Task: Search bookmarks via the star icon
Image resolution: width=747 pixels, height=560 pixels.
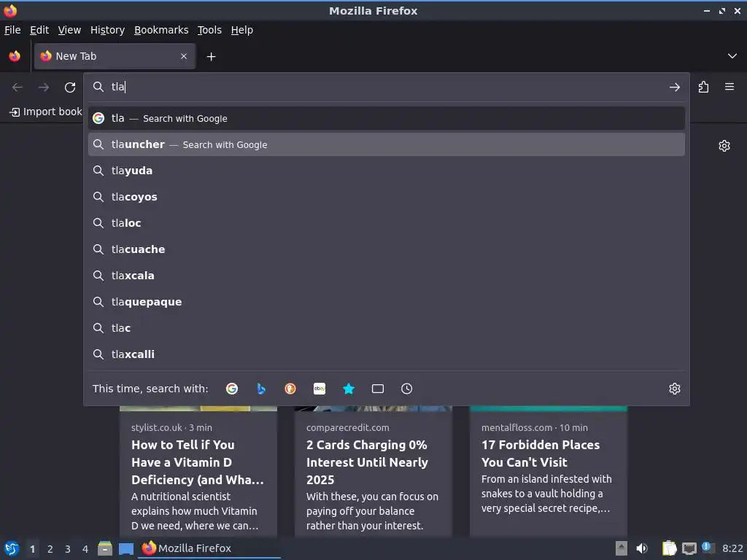Action: pyautogui.click(x=349, y=389)
